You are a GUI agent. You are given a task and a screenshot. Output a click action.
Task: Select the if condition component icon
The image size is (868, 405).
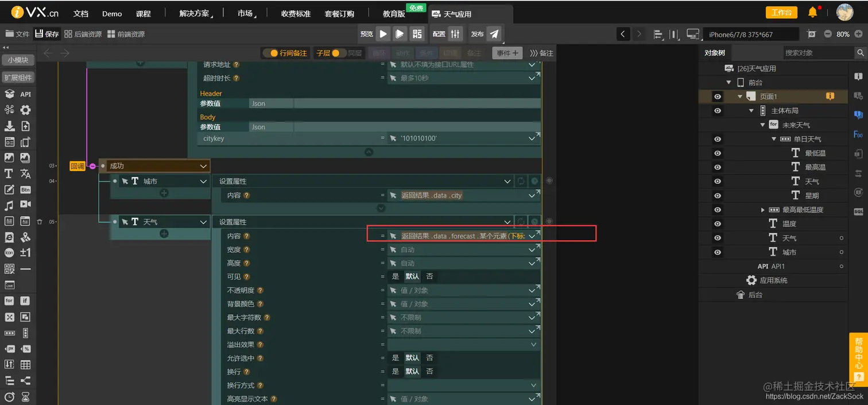click(x=25, y=300)
